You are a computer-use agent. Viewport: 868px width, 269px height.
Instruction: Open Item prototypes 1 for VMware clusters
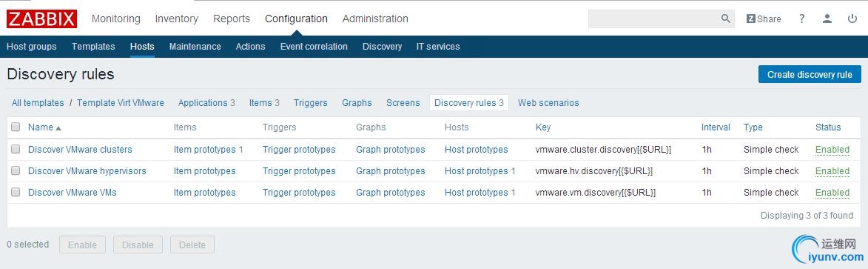click(x=209, y=149)
